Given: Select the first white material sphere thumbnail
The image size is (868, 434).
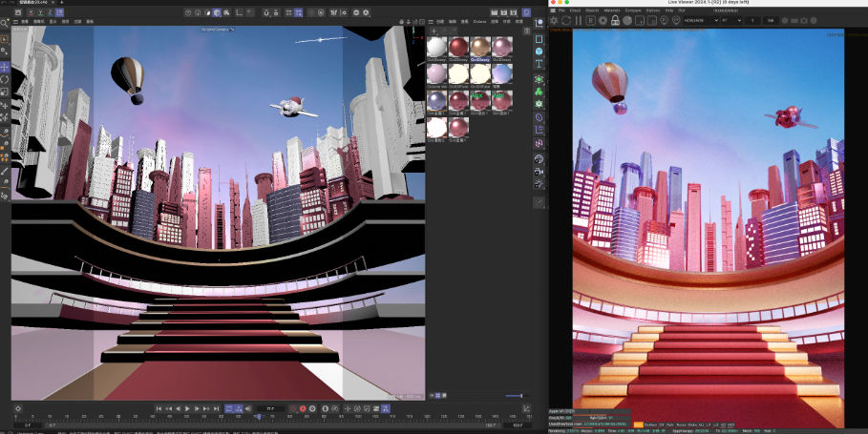Looking at the screenshot, I should click(x=436, y=48).
